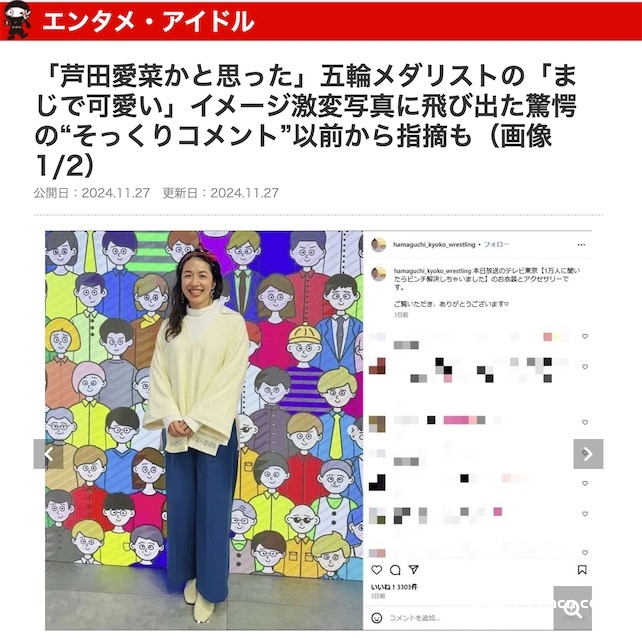
Task: Click the photo of the woman at the mural
Action: (x=204, y=430)
